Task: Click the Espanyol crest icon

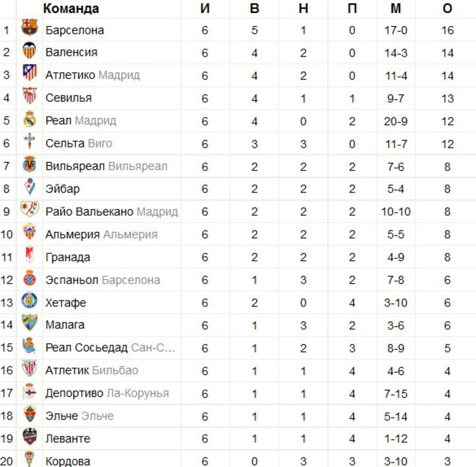Action: [30, 278]
